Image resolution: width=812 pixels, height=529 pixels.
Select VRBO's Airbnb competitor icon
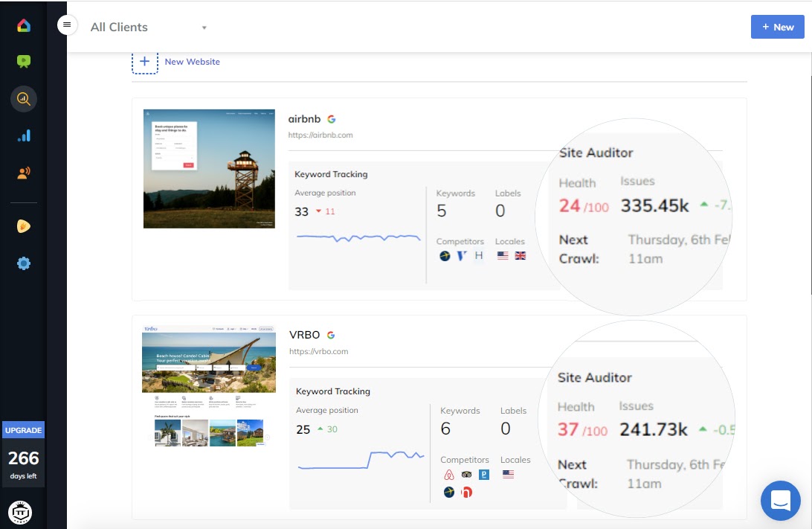tap(449, 475)
